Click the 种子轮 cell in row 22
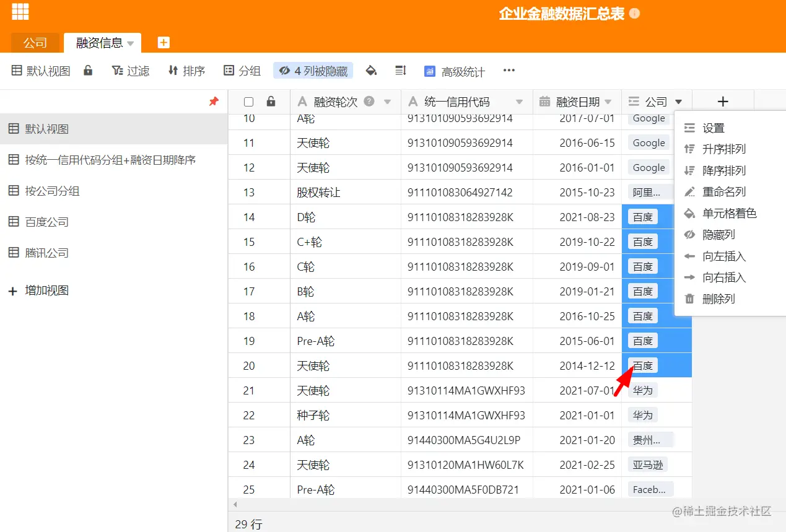The image size is (786, 532). pyautogui.click(x=346, y=415)
